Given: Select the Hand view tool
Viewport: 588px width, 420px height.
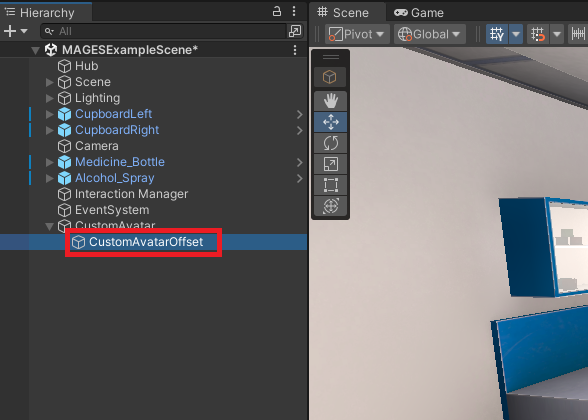Looking at the screenshot, I should coord(330,101).
